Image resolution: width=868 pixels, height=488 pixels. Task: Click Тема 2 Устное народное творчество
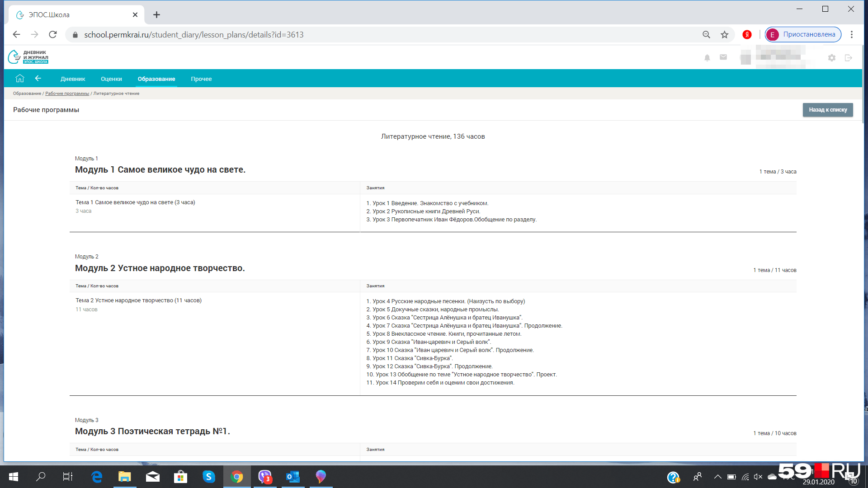[138, 300]
